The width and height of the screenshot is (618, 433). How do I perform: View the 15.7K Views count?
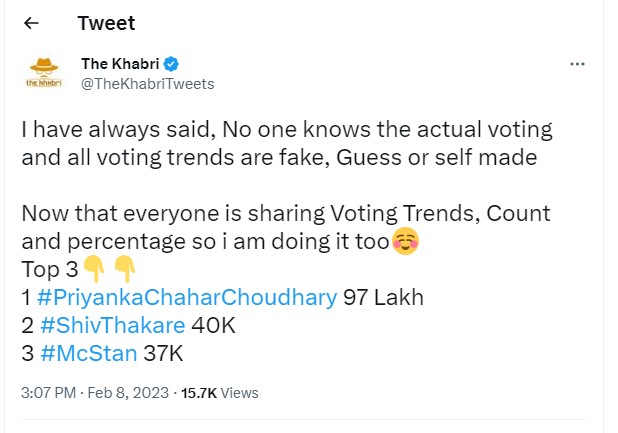pos(219,393)
